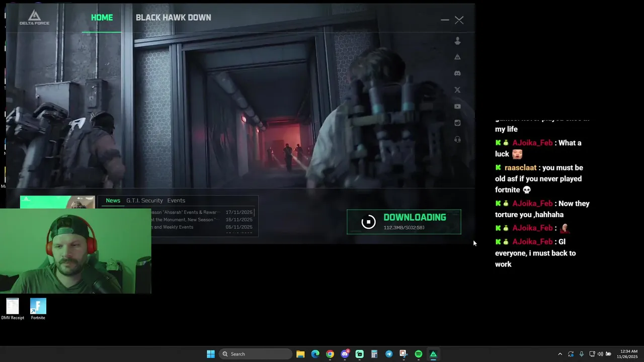Click the Delta Force triangle sidebar icon
Image resolution: width=644 pixels, height=362 pixels.
click(457, 57)
